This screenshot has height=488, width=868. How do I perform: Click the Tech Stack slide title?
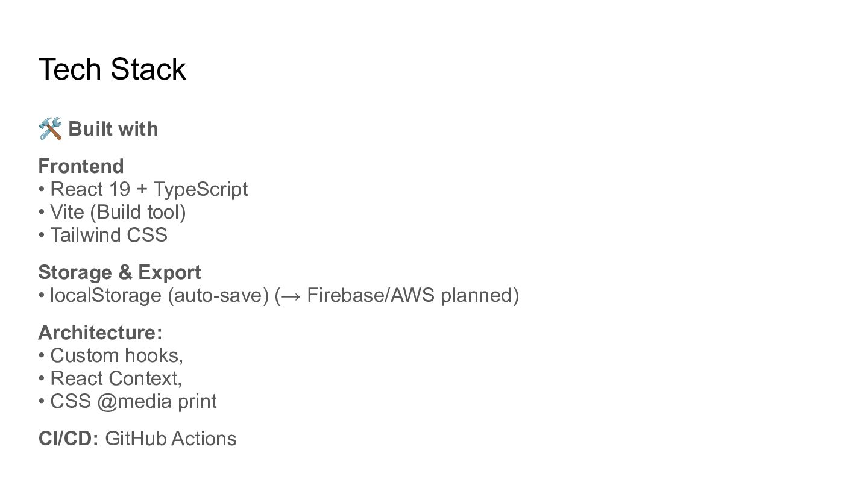coord(112,69)
